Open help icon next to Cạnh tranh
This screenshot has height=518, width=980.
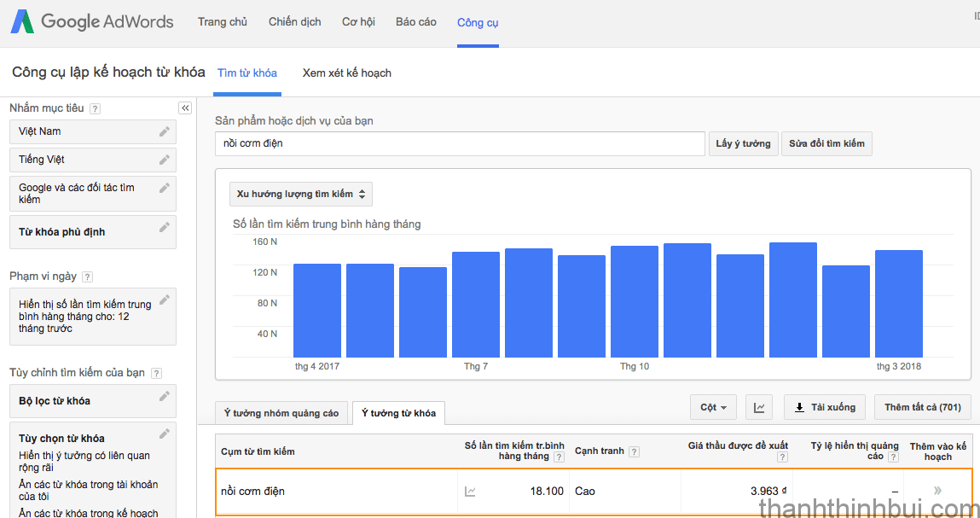click(x=635, y=451)
